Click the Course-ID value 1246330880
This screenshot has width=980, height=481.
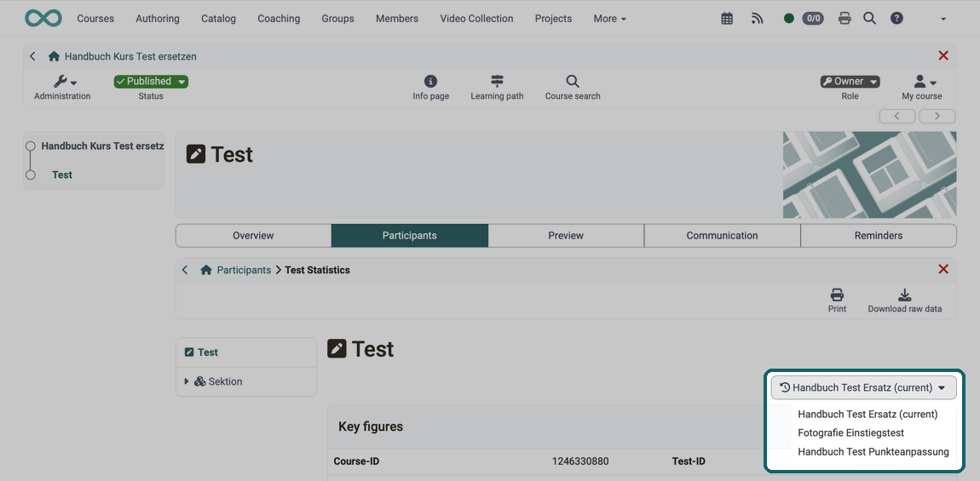click(580, 461)
